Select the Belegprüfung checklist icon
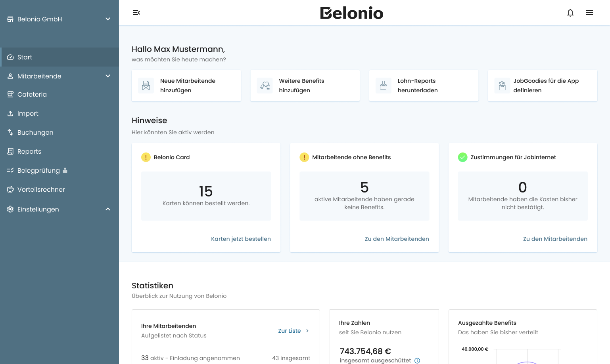The image size is (610, 364). point(10,170)
